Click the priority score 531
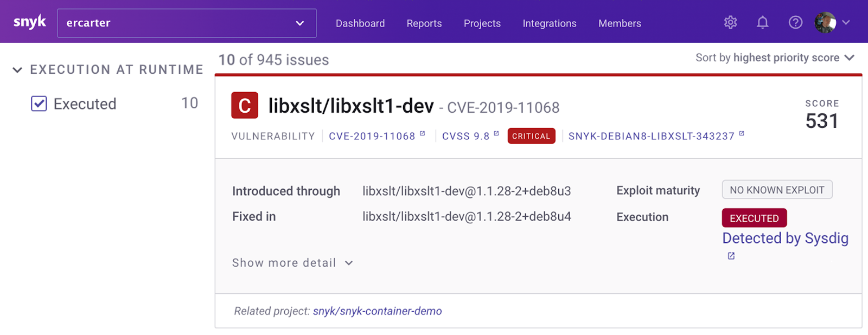Image resolution: width=868 pixels, height=335 pixels. (x=822, y=121)
